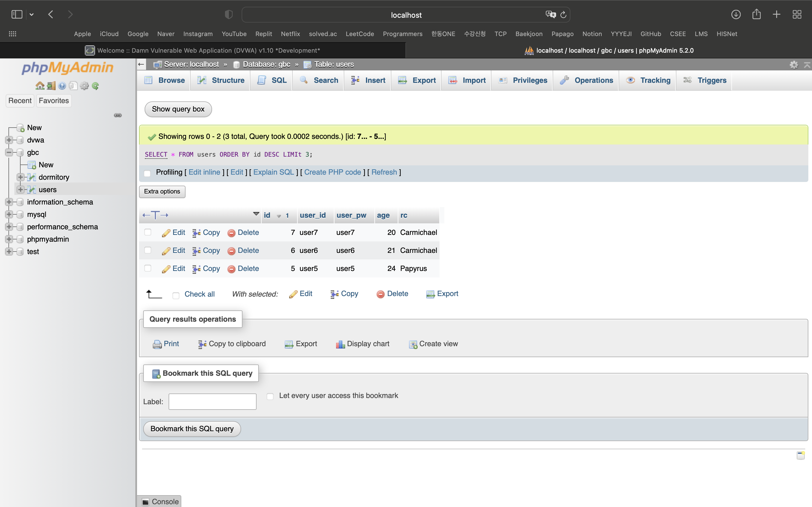
Task: Tick the Check all checkbox
Action: pyautogui.click(x=176, y=295)
